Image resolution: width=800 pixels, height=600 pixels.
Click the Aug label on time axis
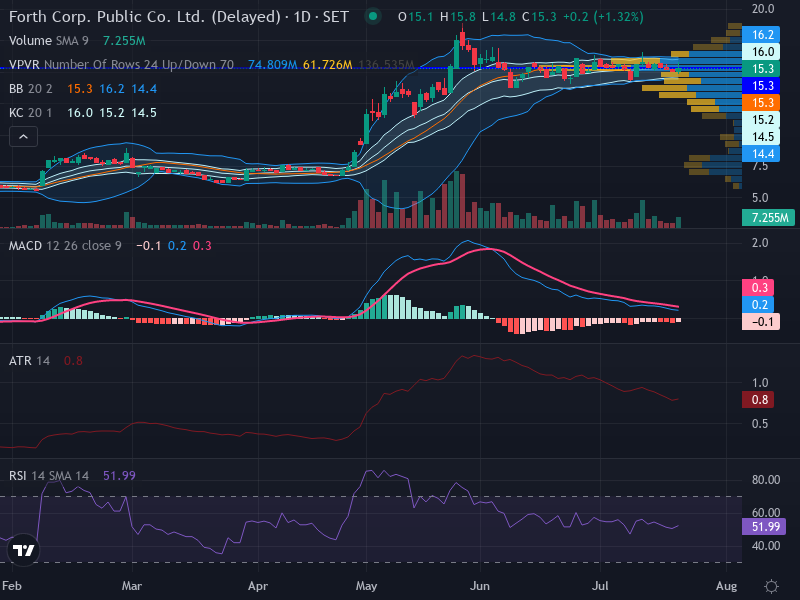click(x=727, y=586)
